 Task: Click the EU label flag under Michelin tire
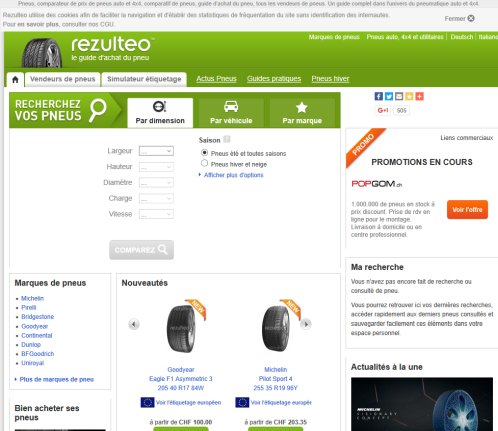(242, 402)
